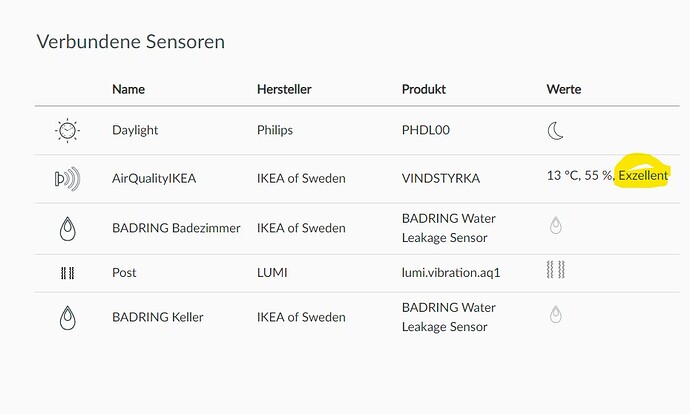
Task: Click the Produkt column header
Action: click(425, 89)
